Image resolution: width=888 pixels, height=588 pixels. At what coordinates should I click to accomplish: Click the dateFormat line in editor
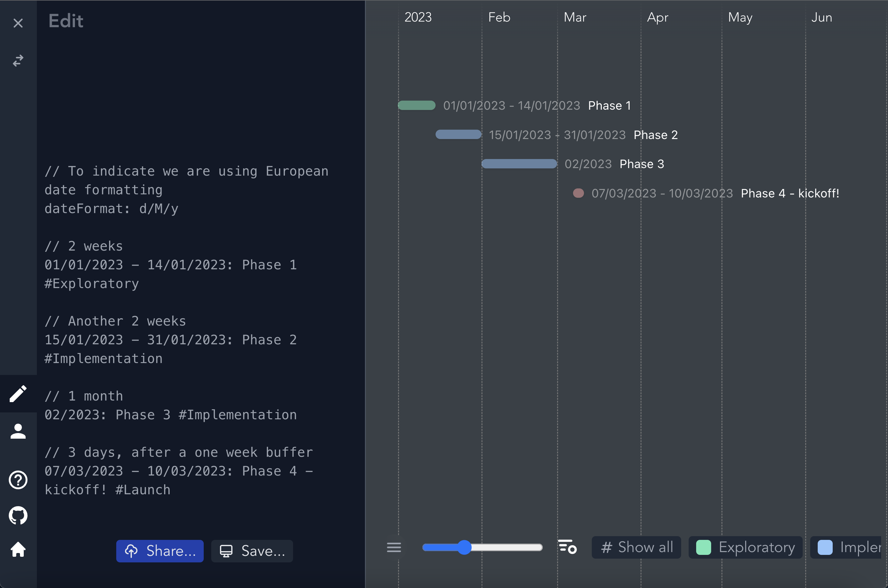(x=111, y=208)
